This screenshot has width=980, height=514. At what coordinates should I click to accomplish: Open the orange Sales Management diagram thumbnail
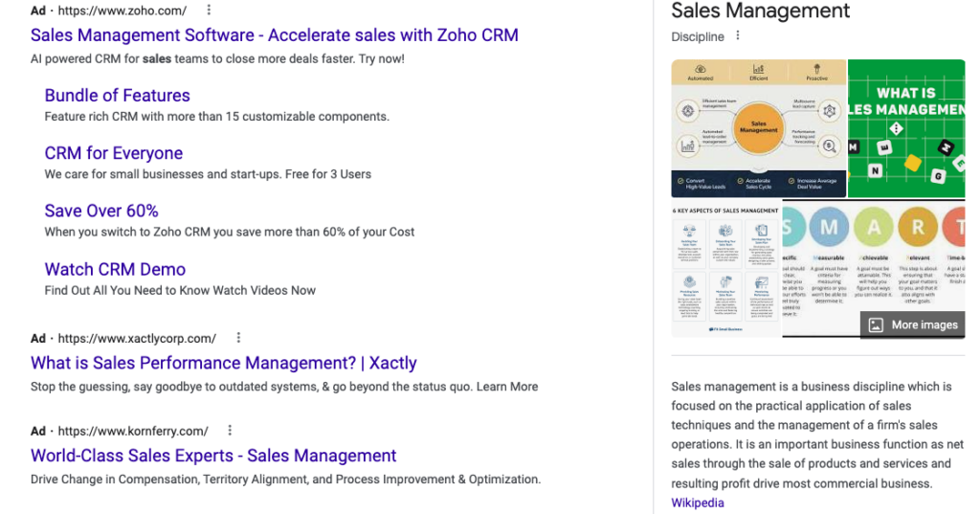point(759,128)
